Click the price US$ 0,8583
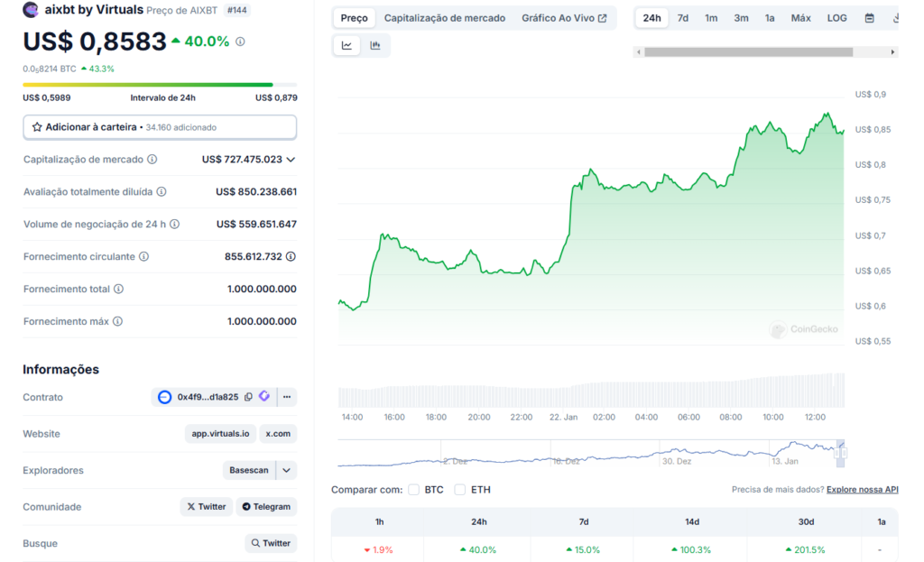 [x=94, y=41]
